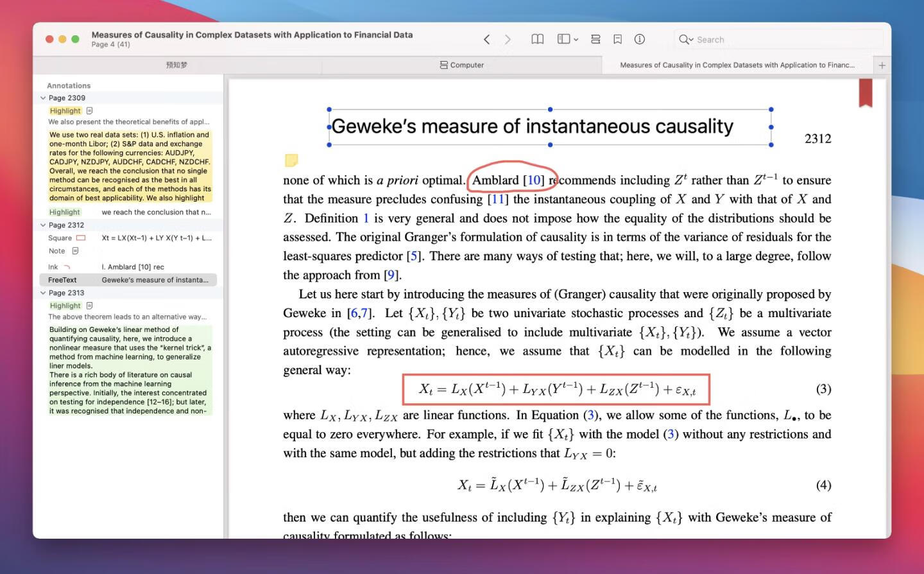Select the 'Geweke's measure' free text box
This screenshot has height=574, width=924.
point(550,126)
